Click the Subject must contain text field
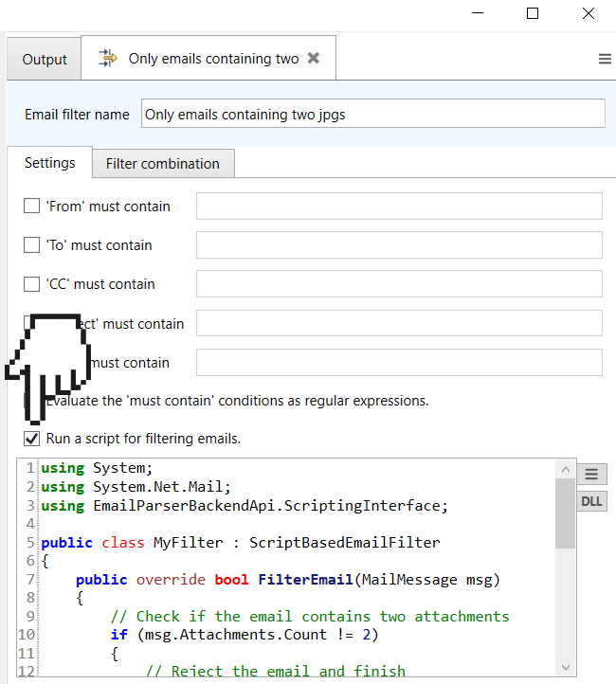This screenshot has width=616, height=684. 399,323
